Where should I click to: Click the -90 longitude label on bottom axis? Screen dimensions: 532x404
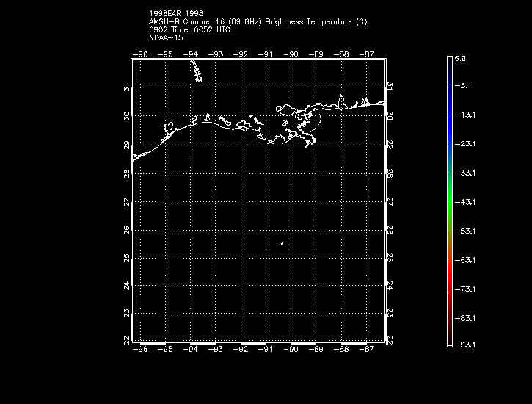tap(292, 350)
